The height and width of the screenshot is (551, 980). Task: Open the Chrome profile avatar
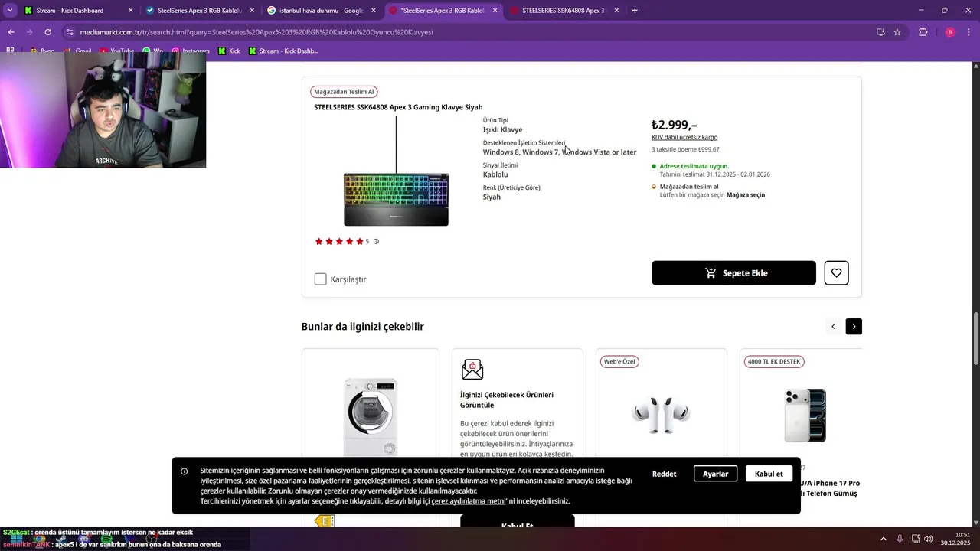click(x=950, y=32)
